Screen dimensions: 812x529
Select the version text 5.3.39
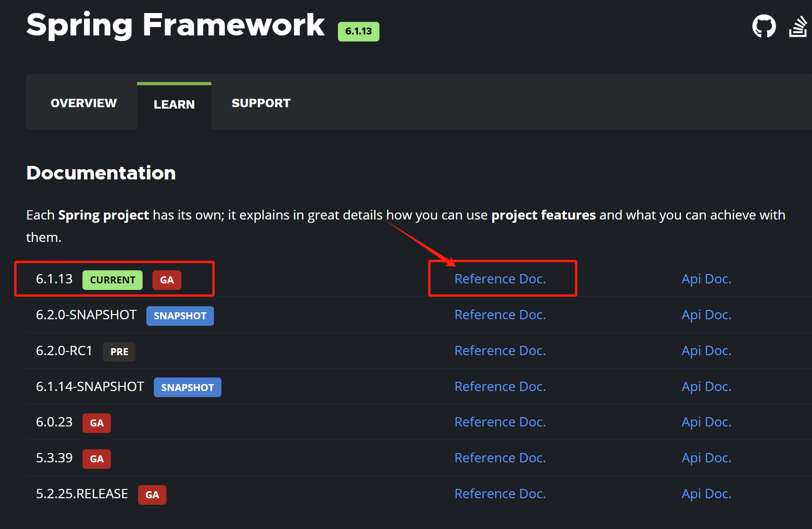point(54,458)
